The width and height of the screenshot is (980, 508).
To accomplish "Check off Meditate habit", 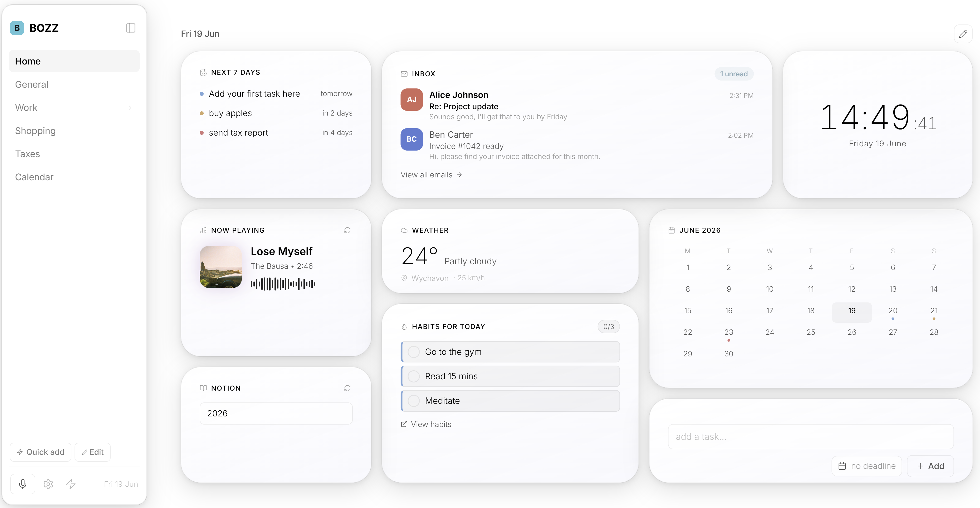I will 414,400.
